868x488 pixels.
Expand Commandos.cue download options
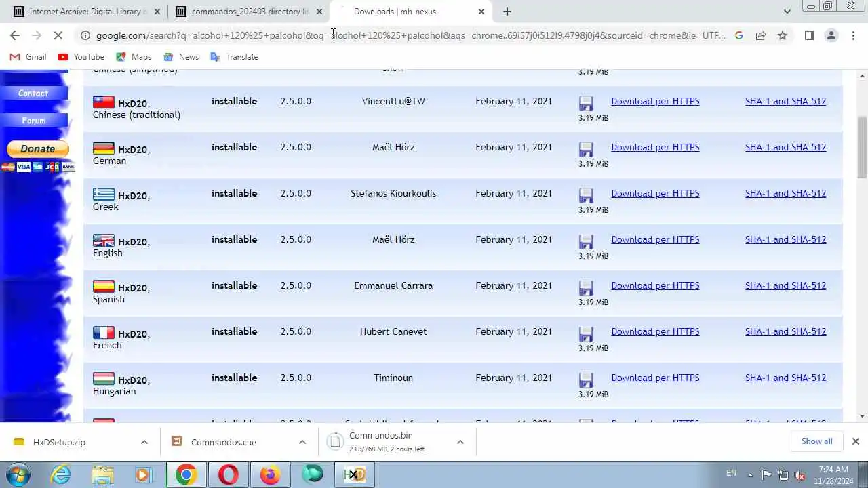tap(302, 442)
